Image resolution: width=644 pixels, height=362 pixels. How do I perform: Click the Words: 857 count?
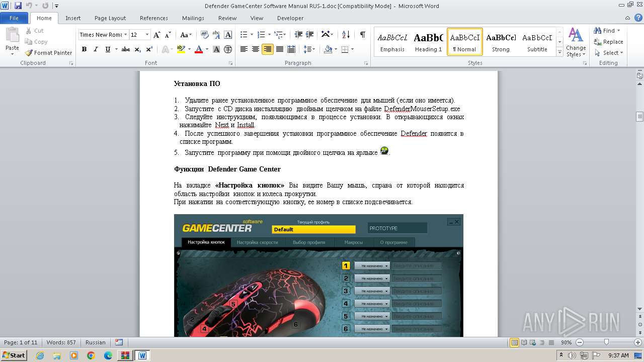click(x=61, y=342)
